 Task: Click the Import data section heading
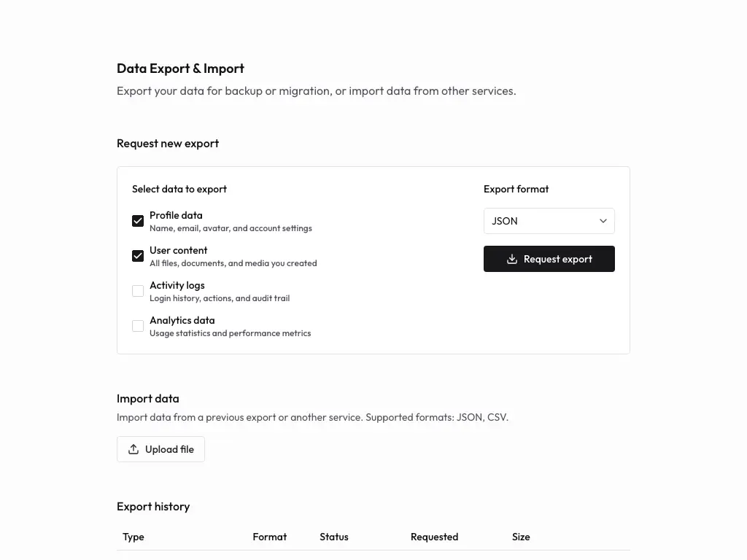(148, 398)
